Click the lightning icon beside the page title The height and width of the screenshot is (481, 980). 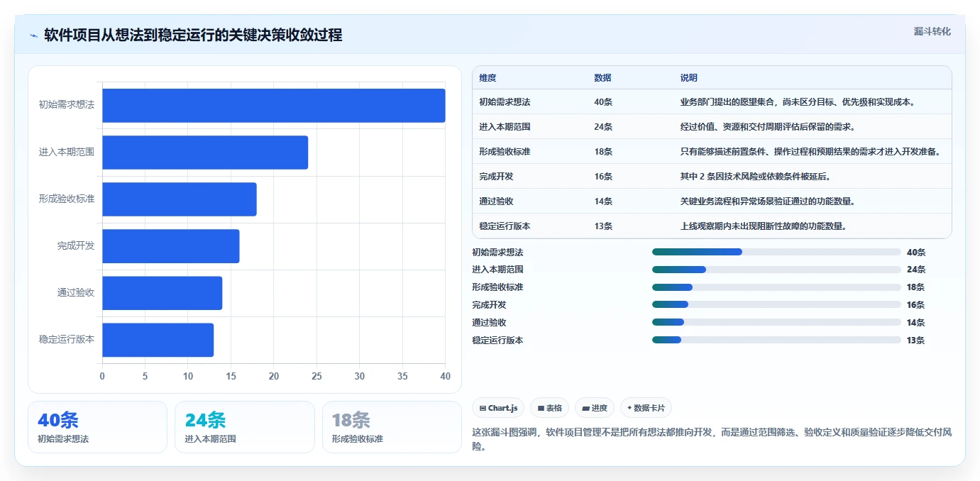coord(33,35)
